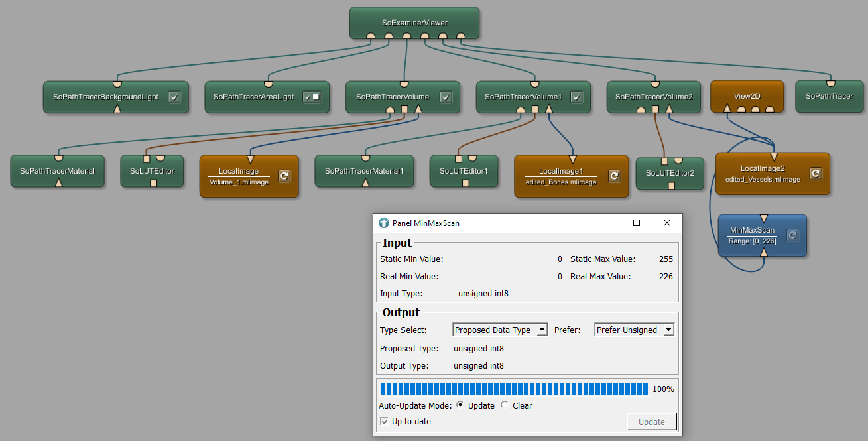
Task: Click the reload icon on LocalImage1 node
Action: 614,176
